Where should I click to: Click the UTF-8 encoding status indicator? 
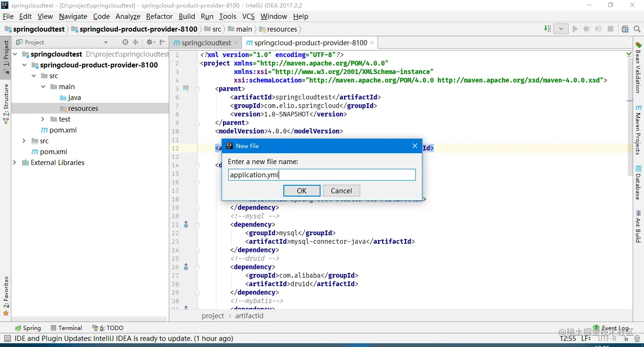pyautogui.click(x=607, y=338)
